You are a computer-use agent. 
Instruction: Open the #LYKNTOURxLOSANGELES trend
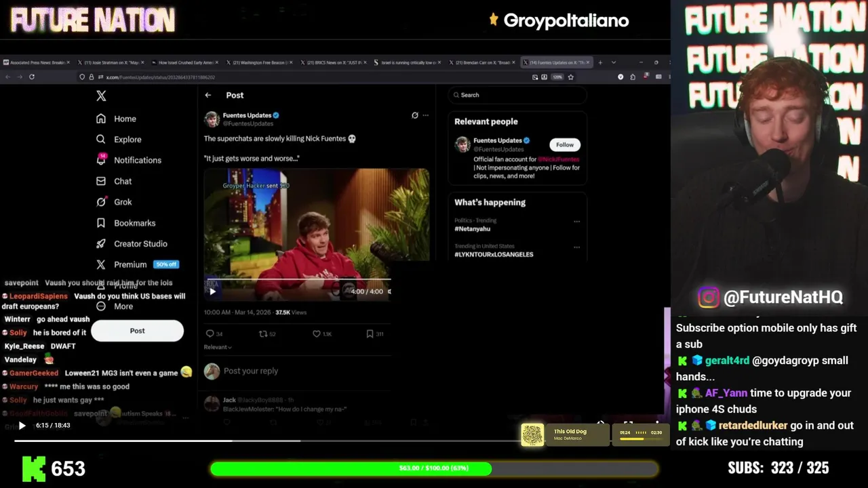(494, 254)
